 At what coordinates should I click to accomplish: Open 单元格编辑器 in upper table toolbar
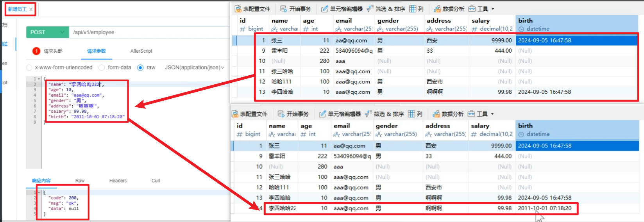pyautogui.click(x=342, y=9)
